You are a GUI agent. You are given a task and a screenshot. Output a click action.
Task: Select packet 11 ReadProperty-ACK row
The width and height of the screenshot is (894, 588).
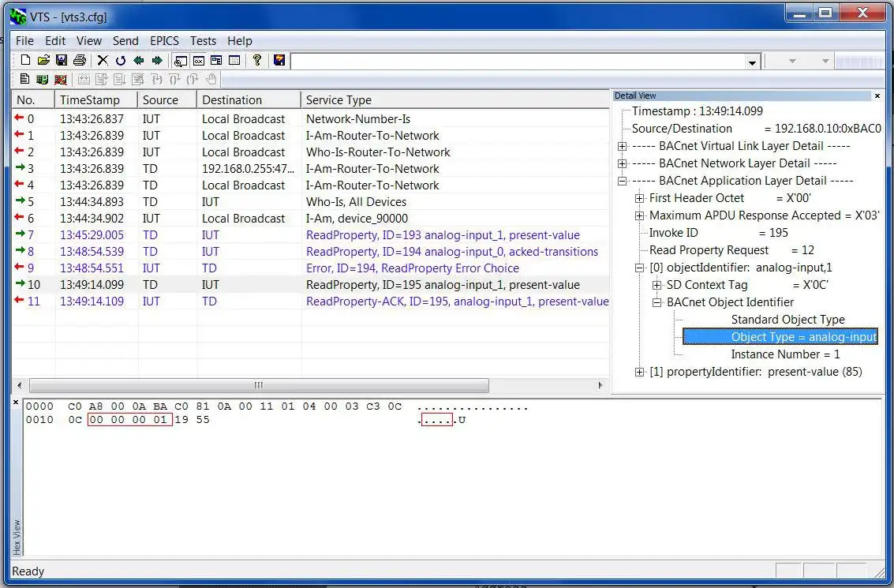point(311,301)
